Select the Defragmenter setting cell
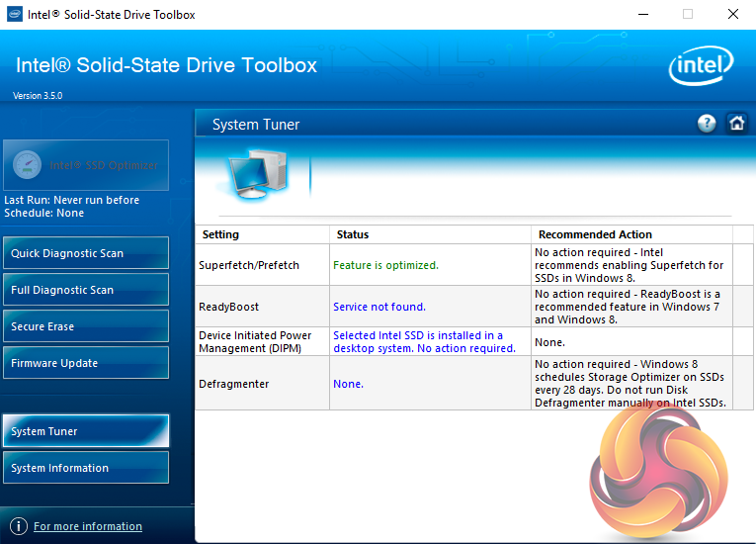Screen dimensions: 756x544 coord(262,384)
